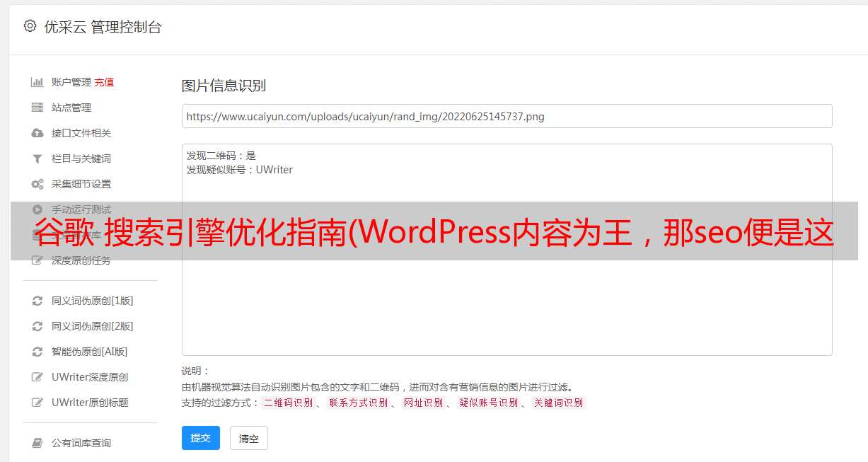Image resolution: width=868 pixels, height=462 pixels.
Task: Open 接口文件相关 menu item
Action: 81,133
